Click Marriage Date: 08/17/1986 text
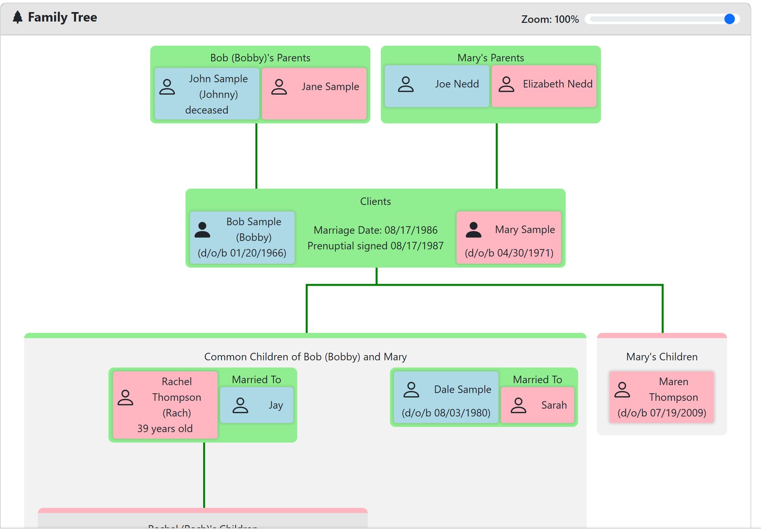 point(376,230)
